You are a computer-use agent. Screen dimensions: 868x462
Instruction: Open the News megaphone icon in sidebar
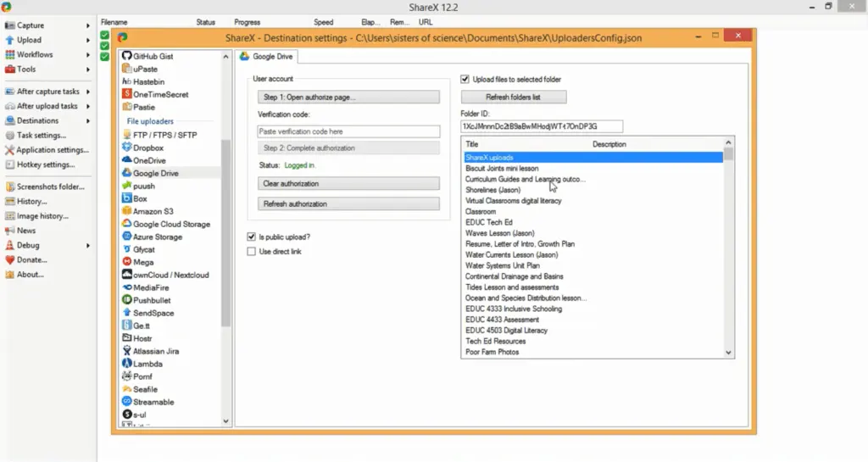(9, 231)
